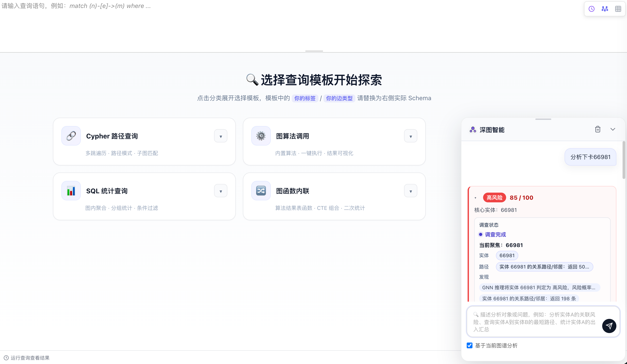
Task: Send the message with paper plane button
Action: click(609, 326)
